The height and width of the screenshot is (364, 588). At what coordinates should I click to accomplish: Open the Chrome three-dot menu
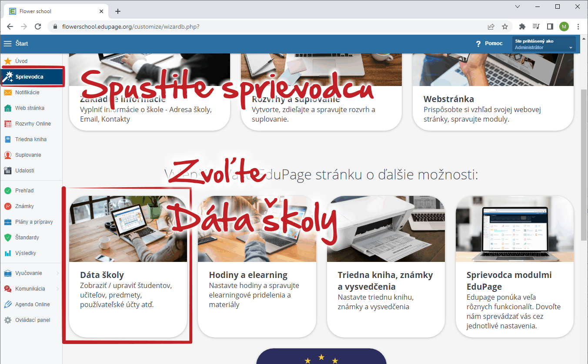[x=578, y=26]
